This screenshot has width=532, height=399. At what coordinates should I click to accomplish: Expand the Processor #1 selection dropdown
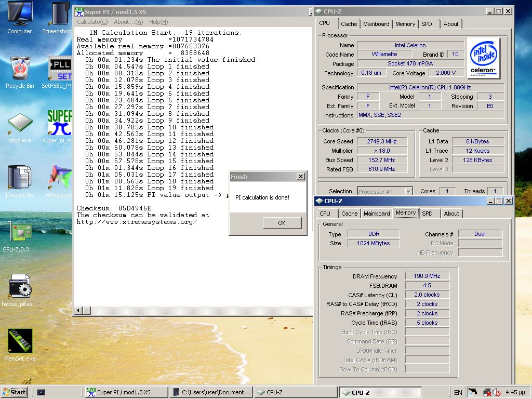[x=409, y=191]
